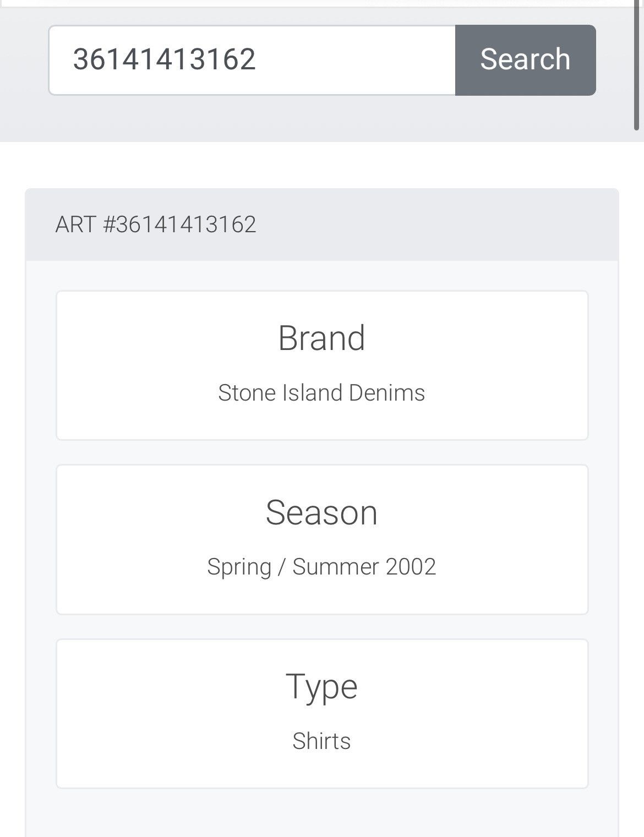
Task: Click the Search button
Action: tap(525, 60)
